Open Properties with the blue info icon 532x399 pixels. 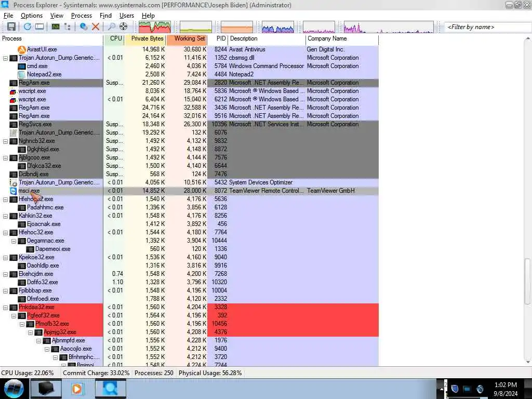83,27
